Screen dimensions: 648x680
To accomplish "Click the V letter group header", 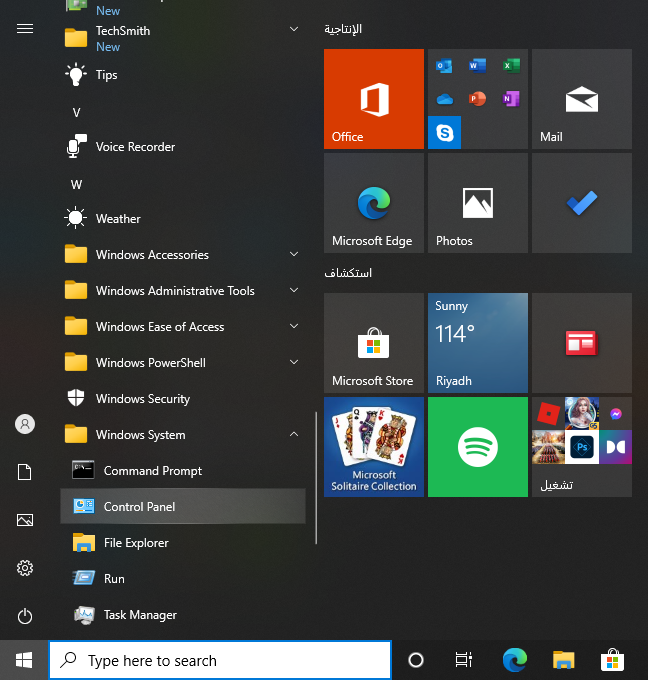I will (x=76, y=113).
